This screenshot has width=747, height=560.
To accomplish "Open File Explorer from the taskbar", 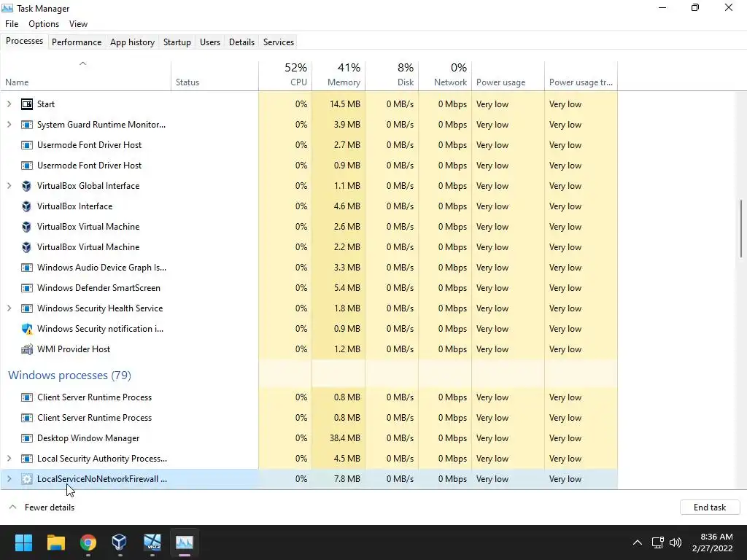I will click(x=55, y=542).
